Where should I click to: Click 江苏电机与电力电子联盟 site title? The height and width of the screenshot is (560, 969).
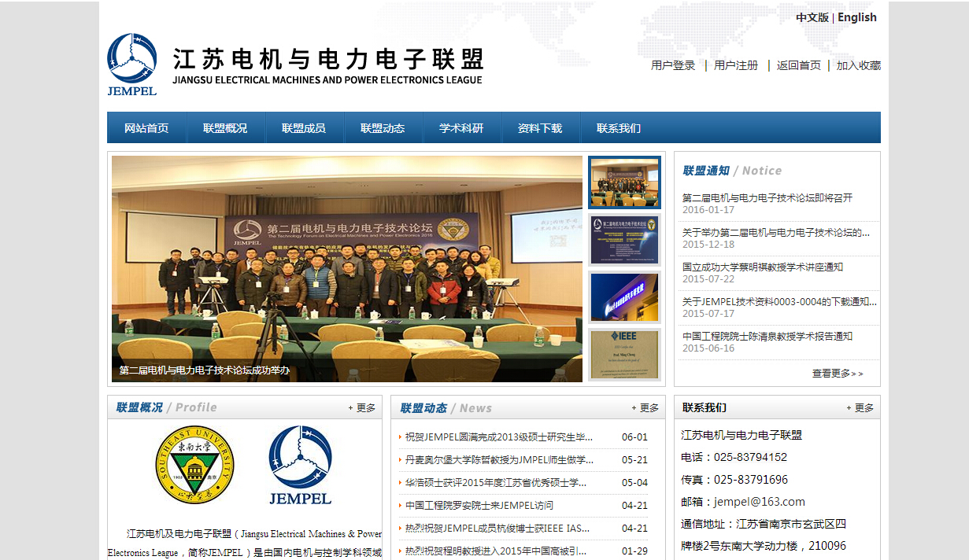(328, 59)
